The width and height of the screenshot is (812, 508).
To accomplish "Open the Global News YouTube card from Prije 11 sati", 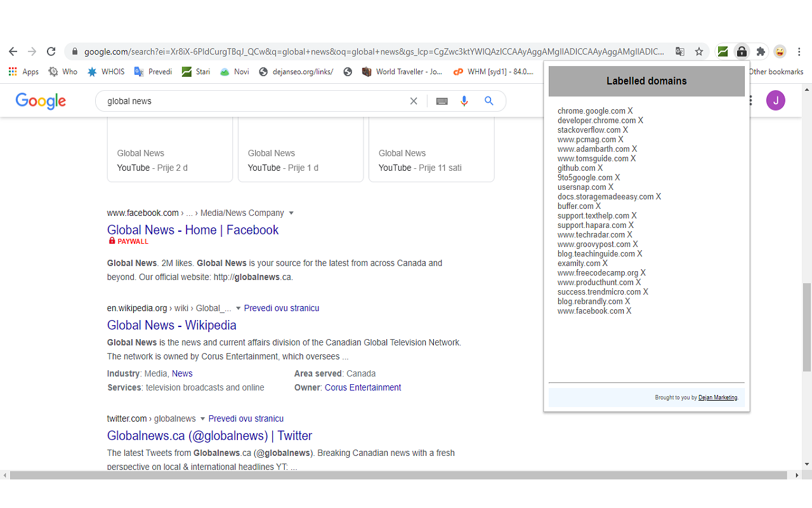I will pyautogui.click(x=431, y=150).
